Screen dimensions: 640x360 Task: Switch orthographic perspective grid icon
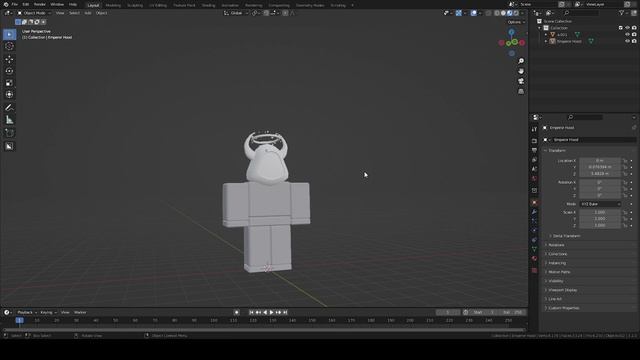click(x=521, y=91)
